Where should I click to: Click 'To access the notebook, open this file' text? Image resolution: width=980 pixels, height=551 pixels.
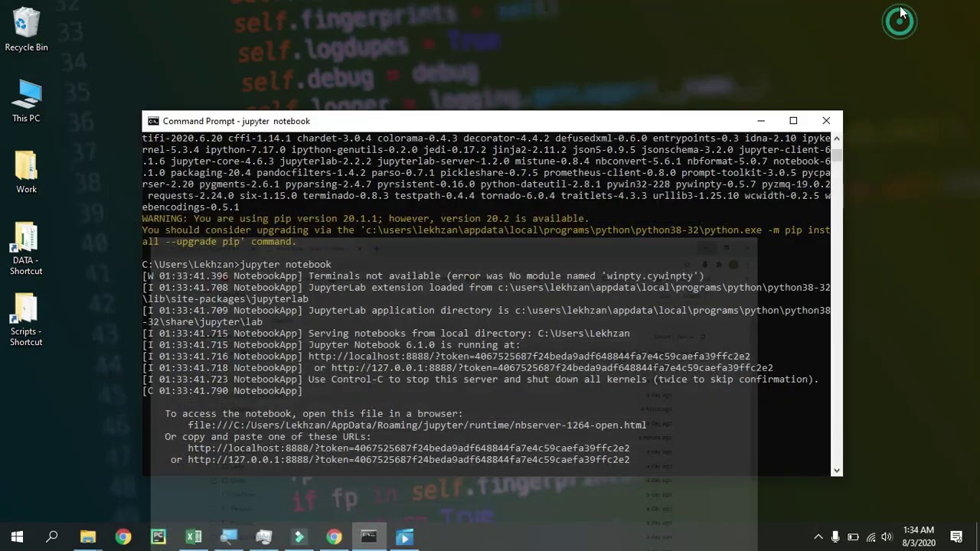314,414
